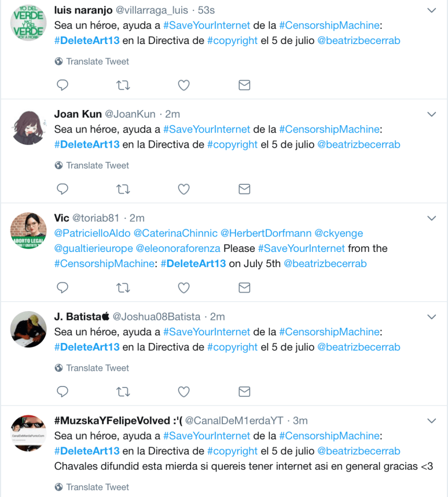Expand options for #MuzskaYFelipeVolved tweet
The width and height of the screenshot is (448, 497).
pyautogui.click(x=432, y=421)
